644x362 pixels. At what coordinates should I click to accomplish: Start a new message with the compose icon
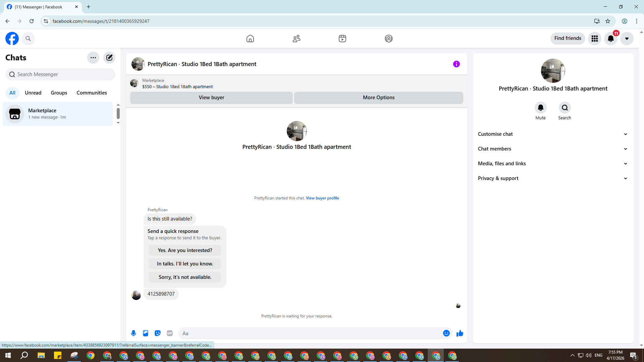[109, 58]
